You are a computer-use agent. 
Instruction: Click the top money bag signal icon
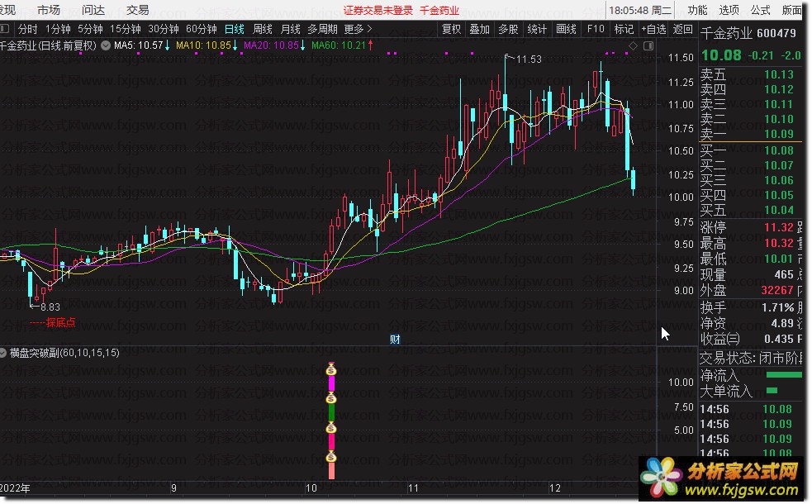coord(331,370)
